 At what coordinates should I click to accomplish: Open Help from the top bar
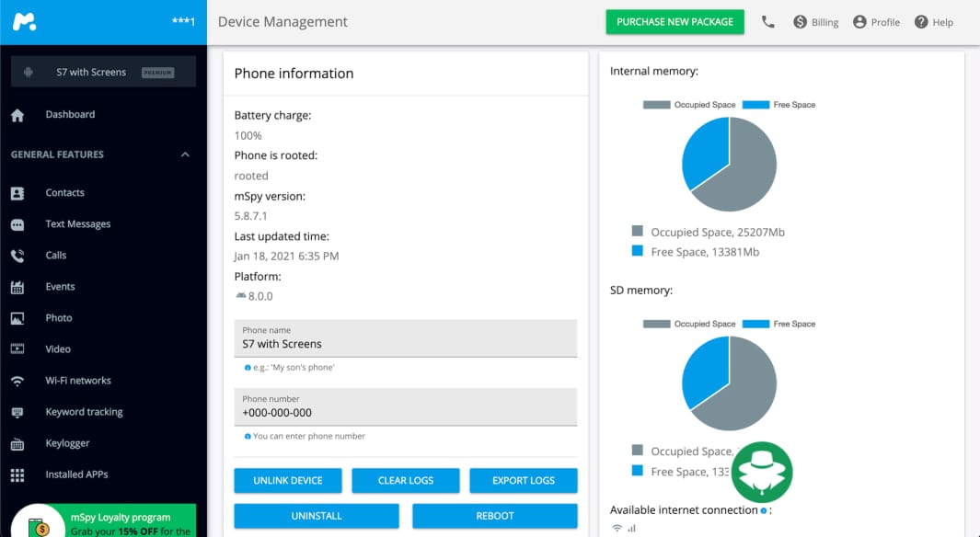(933, 22)
